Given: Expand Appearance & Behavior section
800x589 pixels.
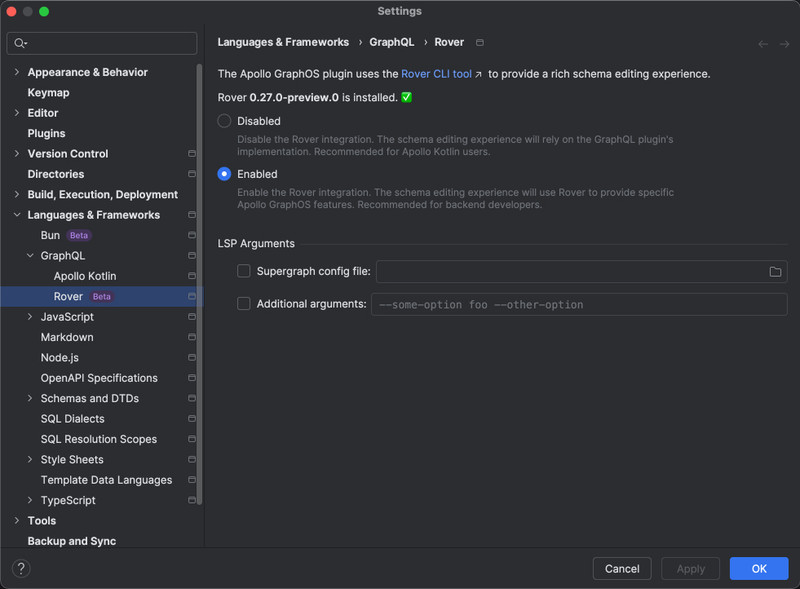Looking at the screenshot, I should point(17,72).
